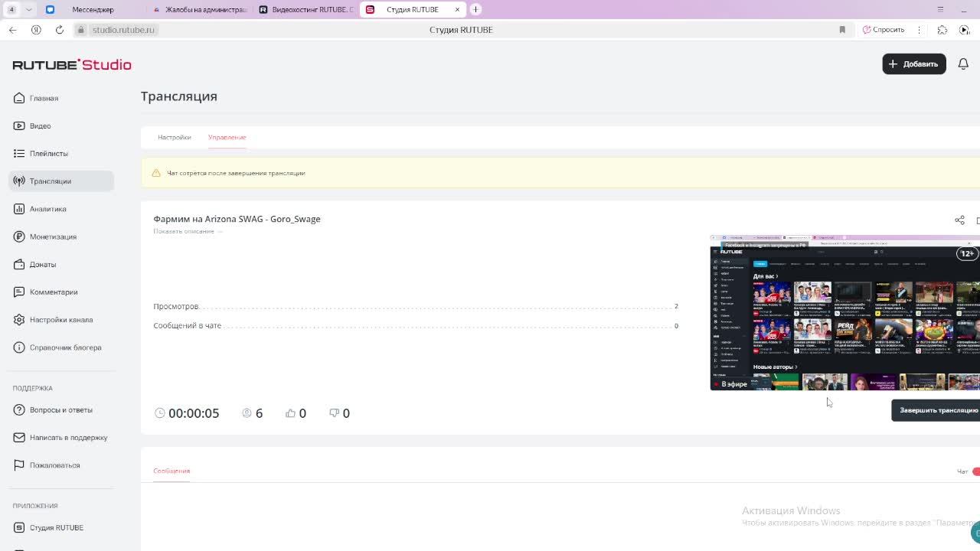Viewport: 980px width, 551px height.
Task: Expand the tab group dropdown arrow
Action: coord(28,9)
